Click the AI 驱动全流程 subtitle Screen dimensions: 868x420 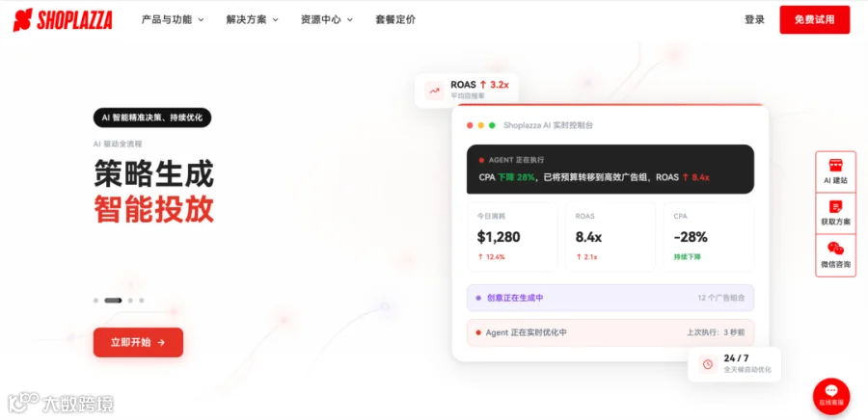(118, 144)
